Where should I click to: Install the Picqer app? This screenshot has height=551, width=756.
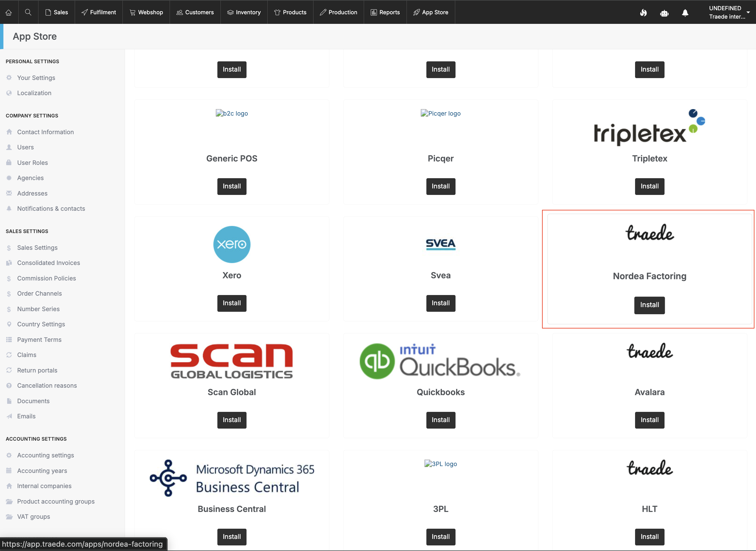pyautogui.click(x=441, y=186)
